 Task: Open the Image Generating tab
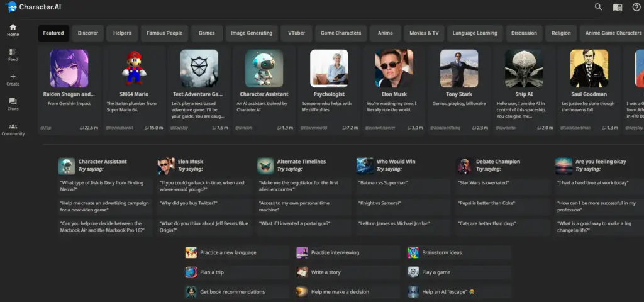pos(252,33)
